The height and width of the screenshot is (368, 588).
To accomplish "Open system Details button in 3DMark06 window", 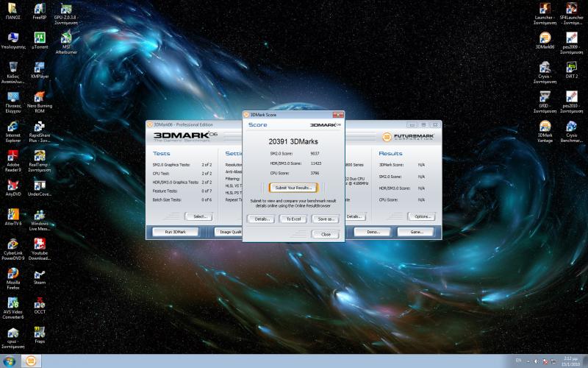I will 355,216.
